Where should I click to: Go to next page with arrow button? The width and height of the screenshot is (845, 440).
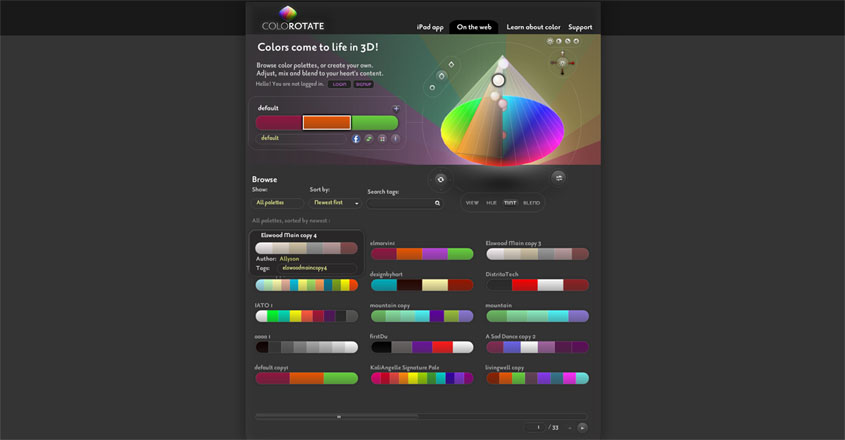[x=582, y=427]
